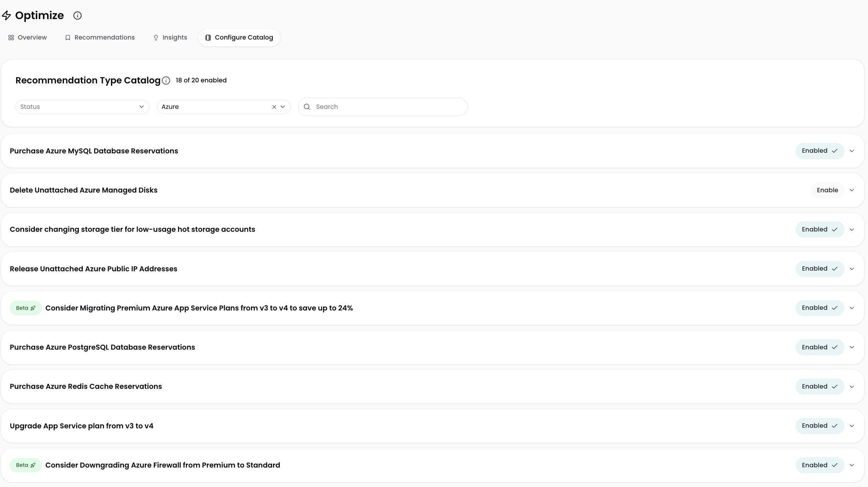Click 'Consider Downgrading Azure Firewall' title
The width and height of the screenshot is (868, 487).
click(163, 465)
